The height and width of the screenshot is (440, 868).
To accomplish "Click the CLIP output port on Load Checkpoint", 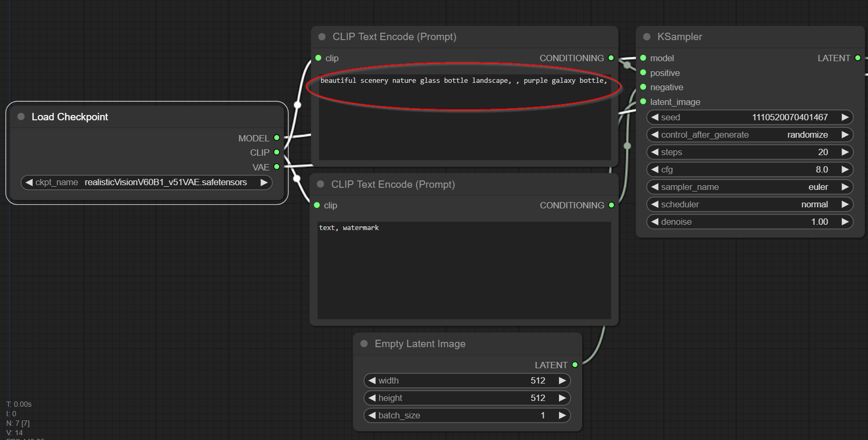I will [276, 152].
